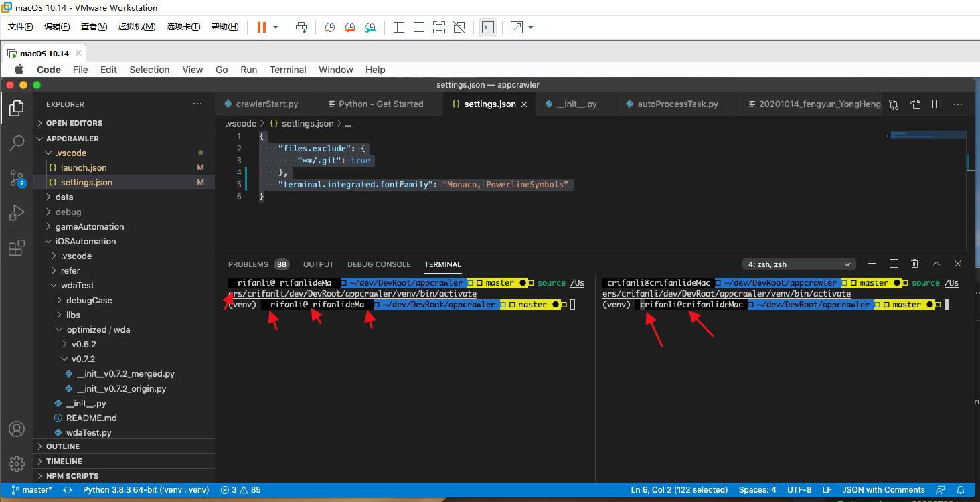The height and width of the screenshot is (502, 980).
Task: Open the Selection menu in macOS menu bar
Action: [149, 70]
